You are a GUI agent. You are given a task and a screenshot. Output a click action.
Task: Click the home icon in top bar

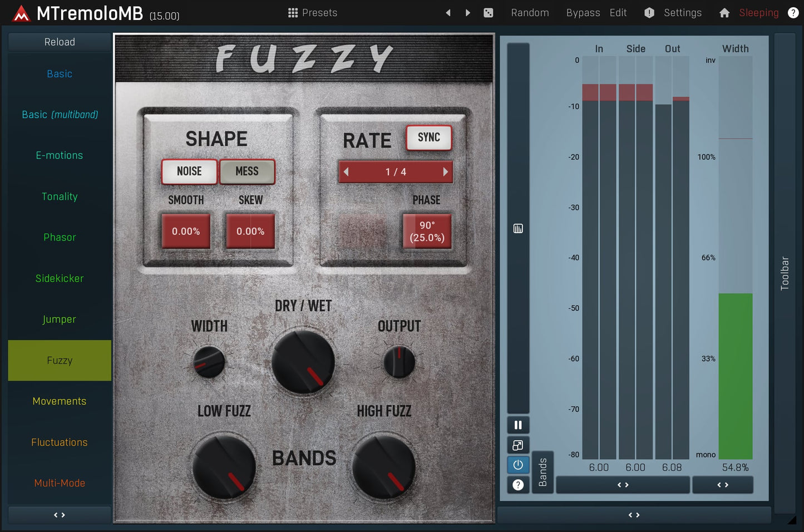(724, 13)
